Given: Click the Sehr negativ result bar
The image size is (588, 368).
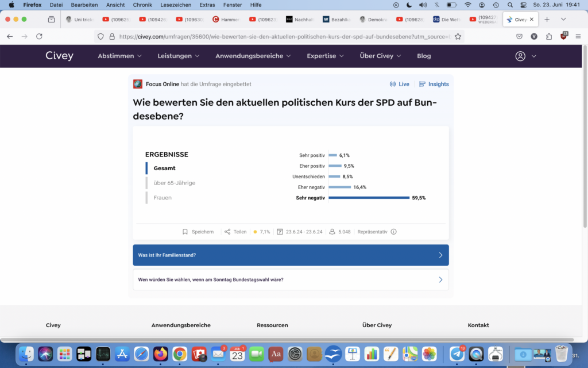Looking at the screenshot, I should [369, 198].
